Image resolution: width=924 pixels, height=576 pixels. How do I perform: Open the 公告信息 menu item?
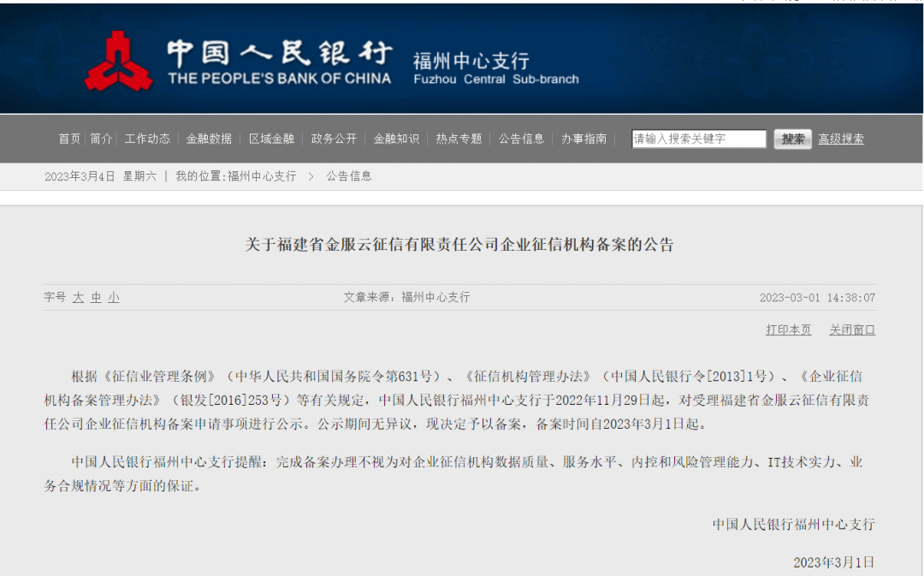coord(522,140)
